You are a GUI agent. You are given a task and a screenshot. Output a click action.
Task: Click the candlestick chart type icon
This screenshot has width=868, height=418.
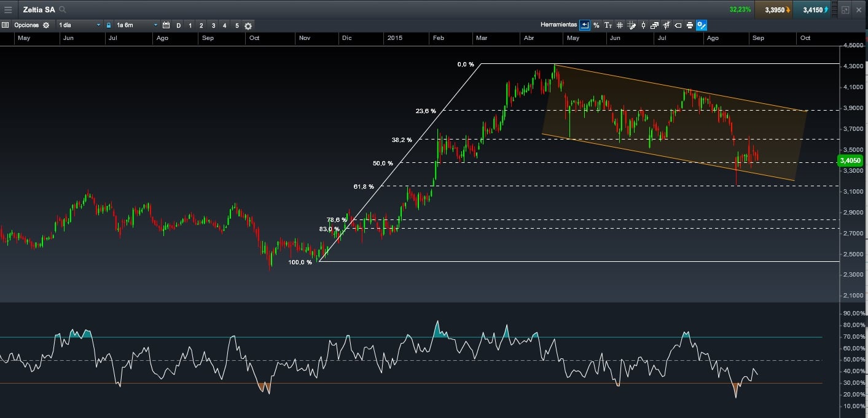tap(643, 25)
